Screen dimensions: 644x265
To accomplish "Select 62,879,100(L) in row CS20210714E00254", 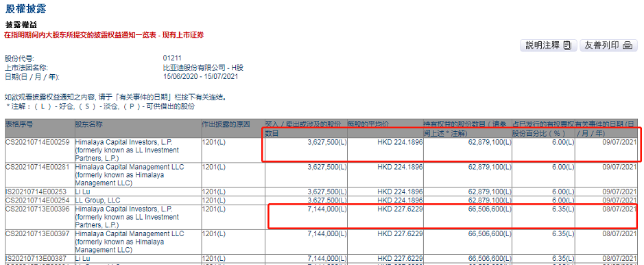I will [490, 200].
